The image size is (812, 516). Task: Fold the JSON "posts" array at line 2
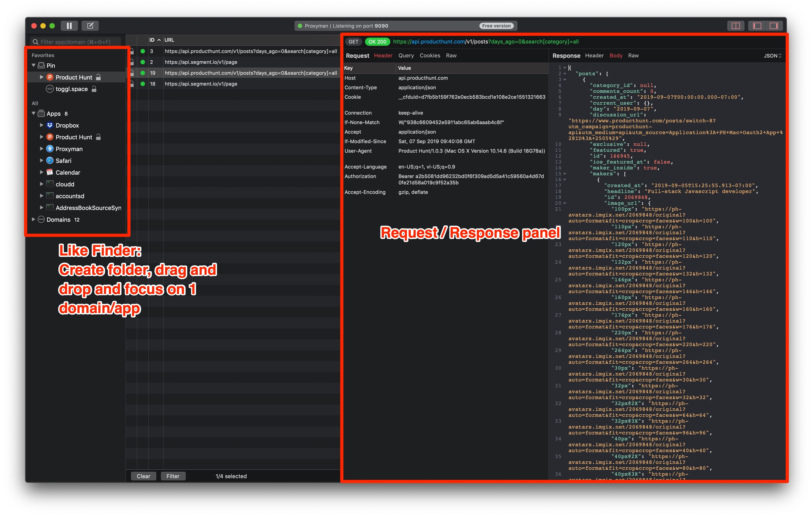[x=565, y=73]
